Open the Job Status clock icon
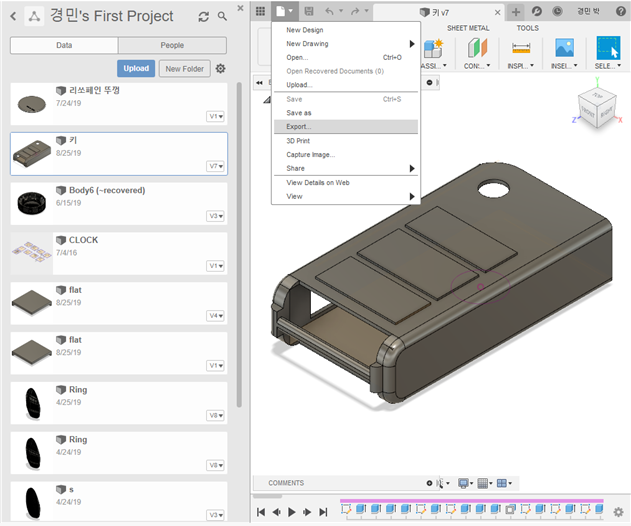 pos(557,11)
